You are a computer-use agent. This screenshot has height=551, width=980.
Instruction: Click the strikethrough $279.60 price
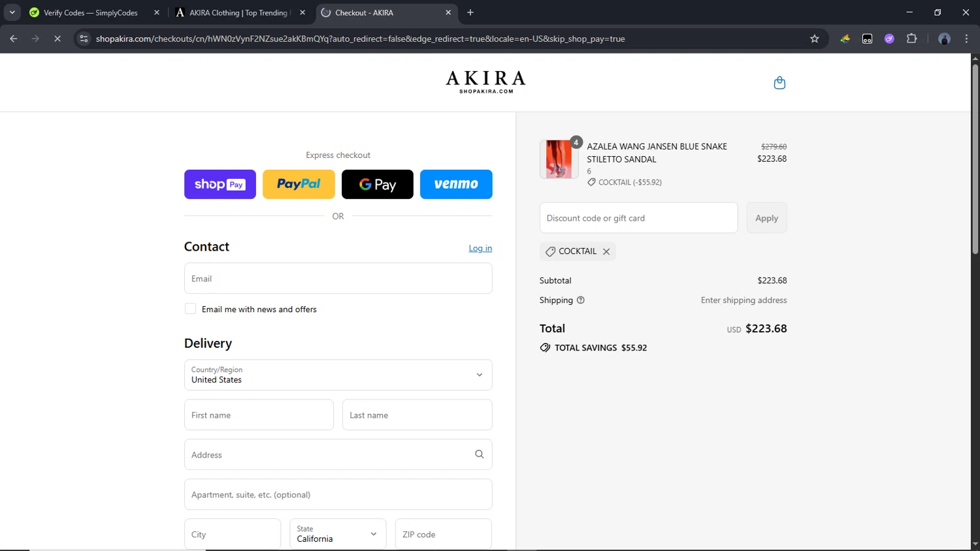point(774,147)
